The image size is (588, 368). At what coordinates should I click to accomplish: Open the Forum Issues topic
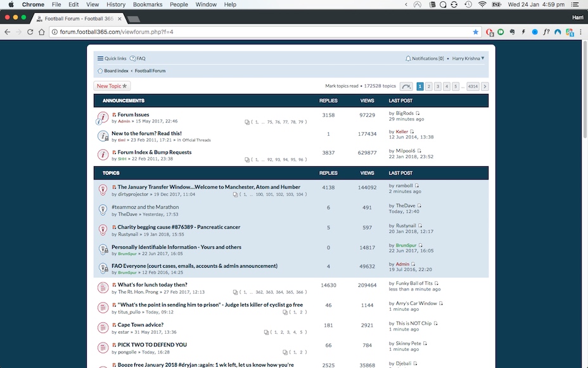[x=133, y=115]
